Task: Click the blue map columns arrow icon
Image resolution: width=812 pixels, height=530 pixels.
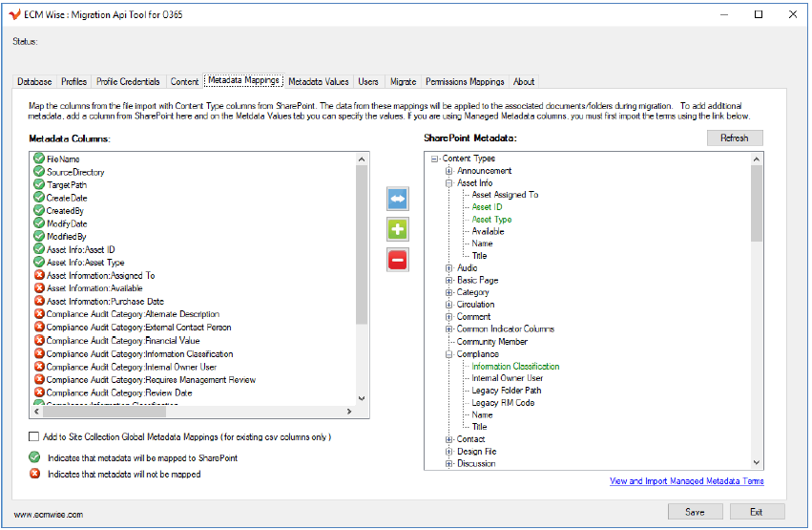Action: (398, 199)
